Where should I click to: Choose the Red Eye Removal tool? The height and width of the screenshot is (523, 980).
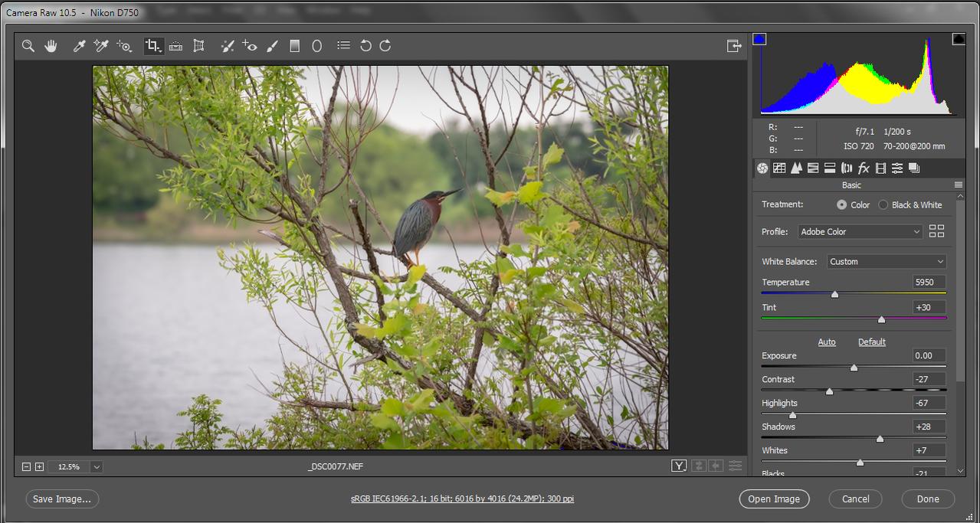click(x=250, y=46)
